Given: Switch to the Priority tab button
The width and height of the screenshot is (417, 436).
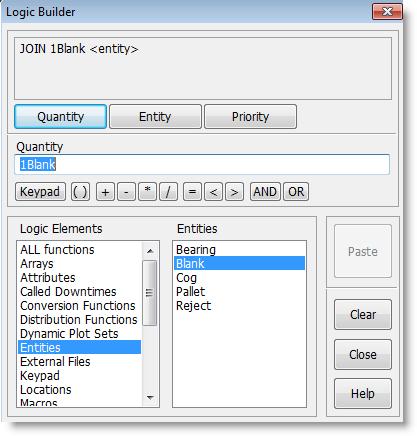Looking at the screenshot, I should (250, 117).
